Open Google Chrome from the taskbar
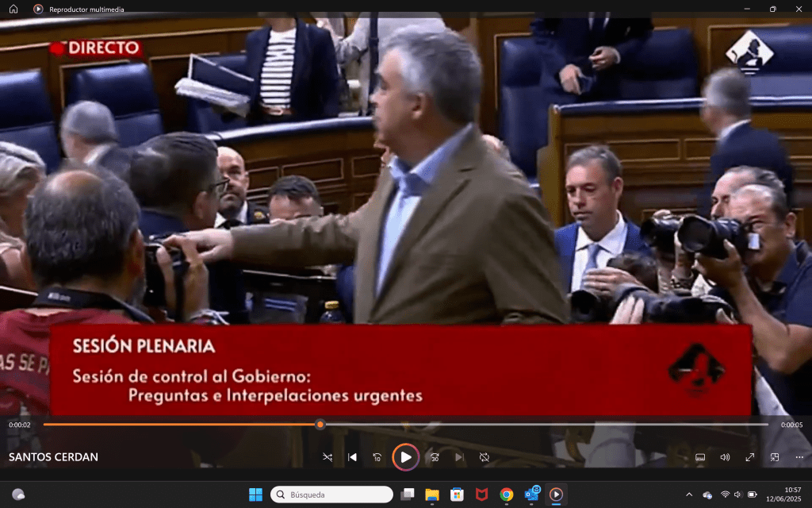812x508 pixels. (506, 495)
